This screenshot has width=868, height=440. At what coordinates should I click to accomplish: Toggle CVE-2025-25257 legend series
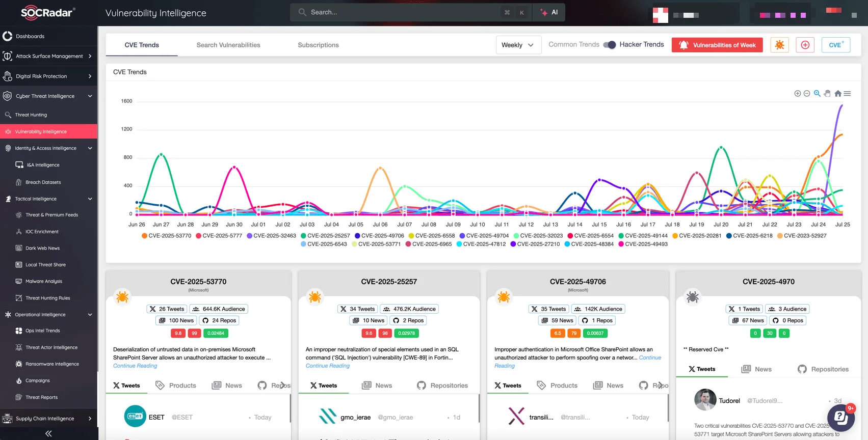click(x=326, y=236)
